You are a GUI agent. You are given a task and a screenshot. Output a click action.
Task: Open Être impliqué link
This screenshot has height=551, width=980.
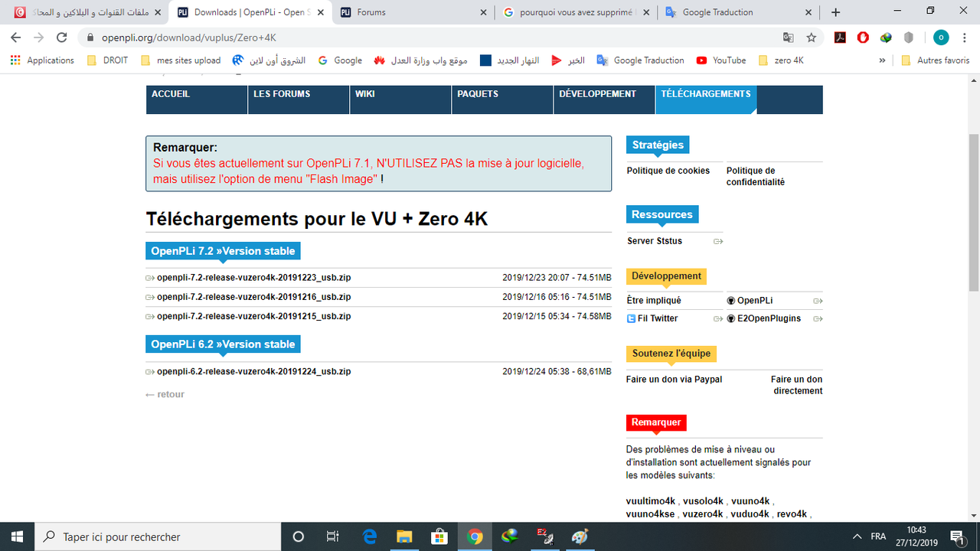tap(654, 301)
